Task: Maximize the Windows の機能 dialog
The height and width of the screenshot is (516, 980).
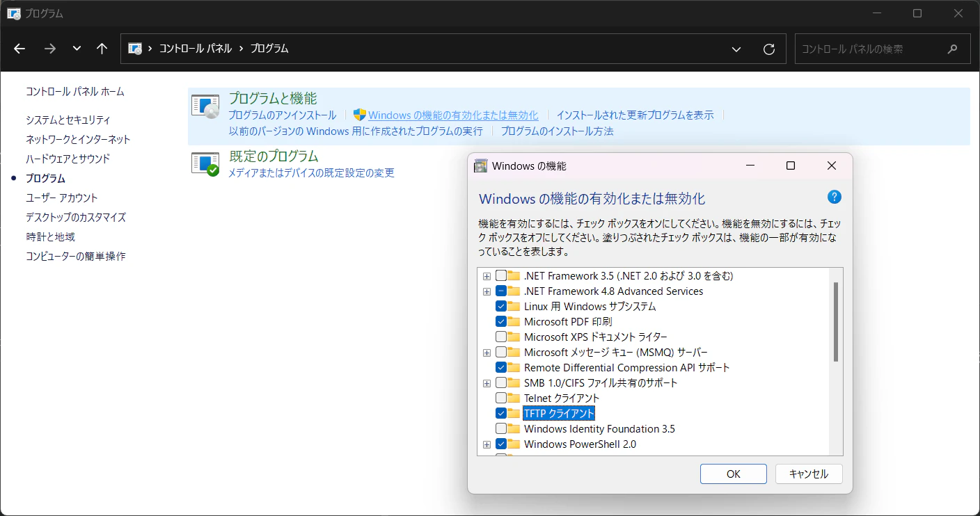Action: click(x=791, y=166)
